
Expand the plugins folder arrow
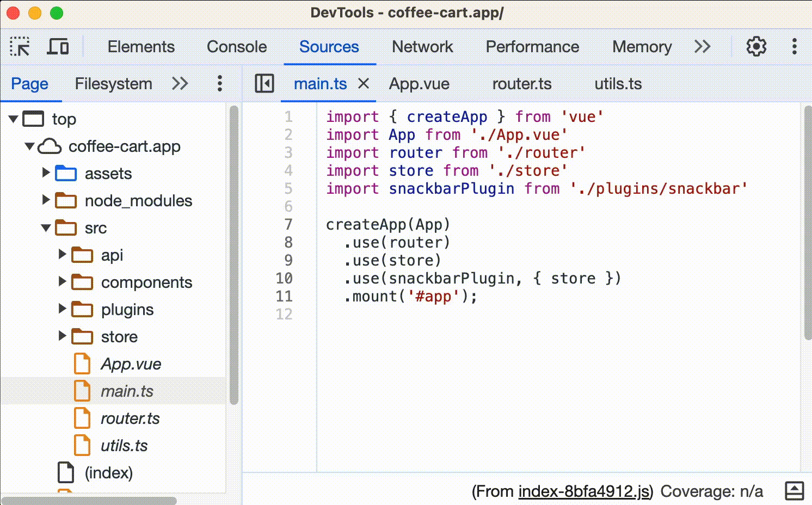[x=63, y=309]
